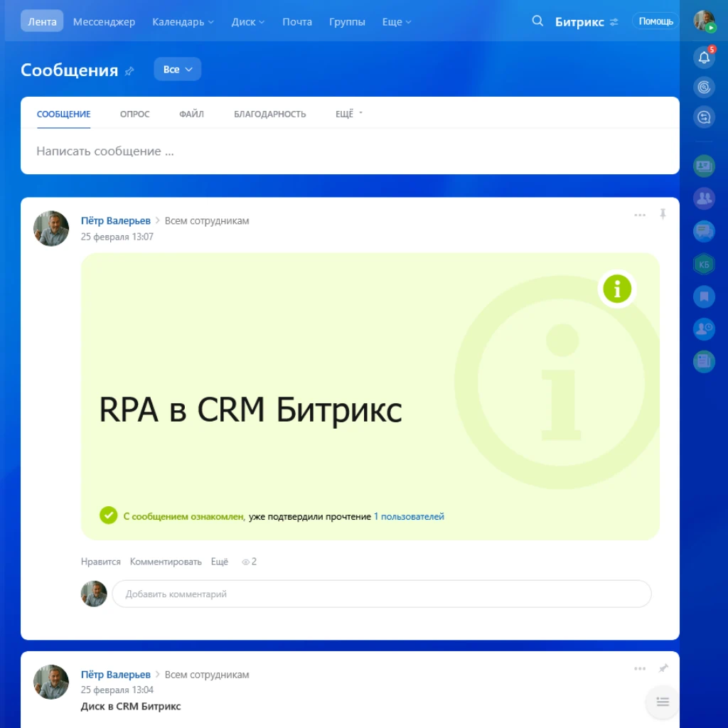
Task: Click Комментировать under the RPA post
Action: (166, 561)
